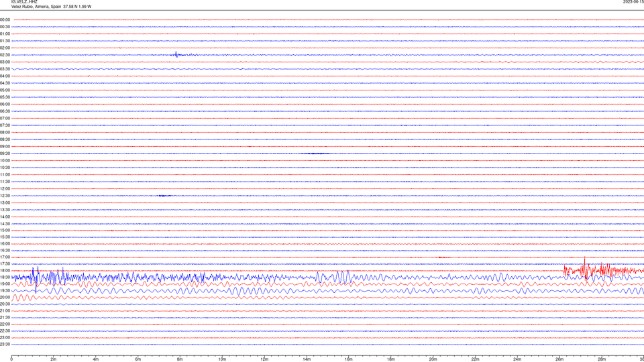Image resolution: width=644 pixels, height=362 pixels.
Task: Click the 07:00 time label
Action: click(x=5, y=118)
